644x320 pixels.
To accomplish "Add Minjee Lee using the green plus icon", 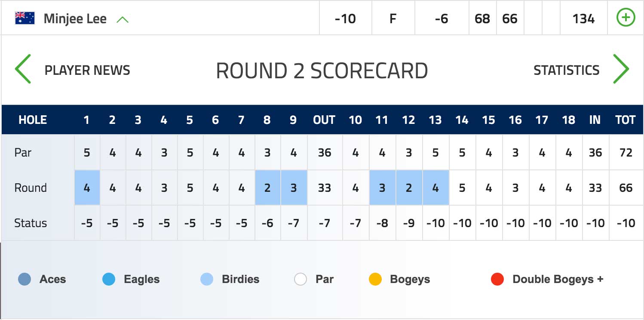I will click(x=626, y=18).
